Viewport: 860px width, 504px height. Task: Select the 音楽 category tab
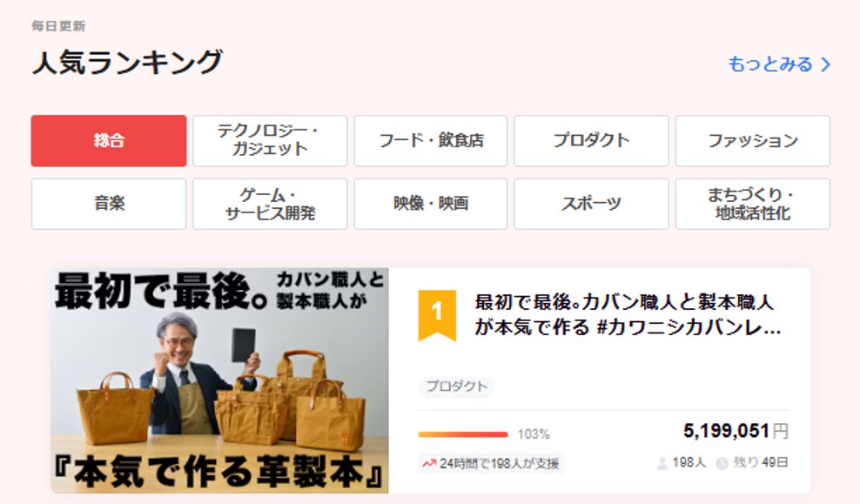pyautogui.click(x=109, y=204)
